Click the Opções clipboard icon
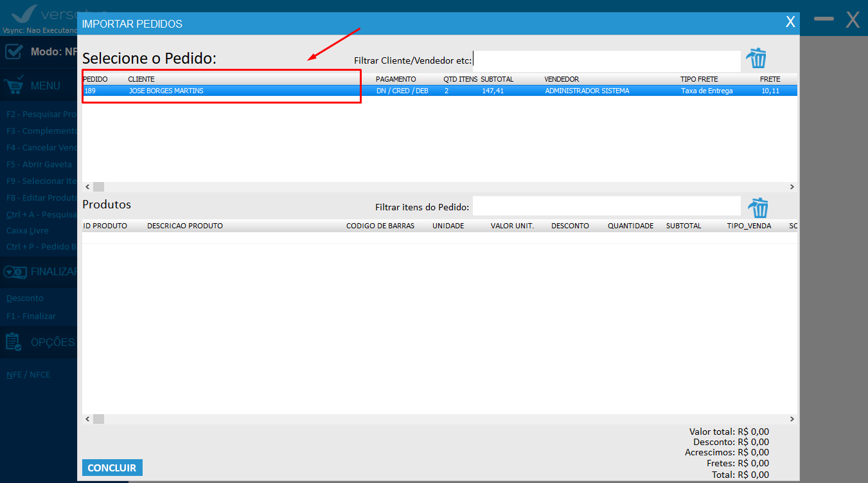 (x=14, y=342)
